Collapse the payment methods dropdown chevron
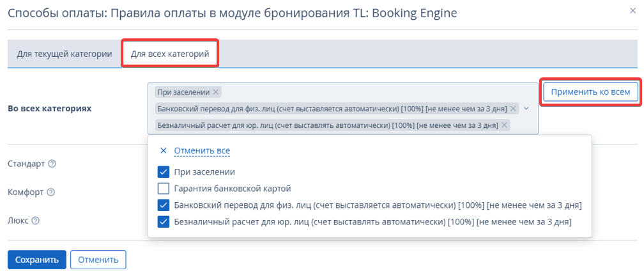 (526, 109)
